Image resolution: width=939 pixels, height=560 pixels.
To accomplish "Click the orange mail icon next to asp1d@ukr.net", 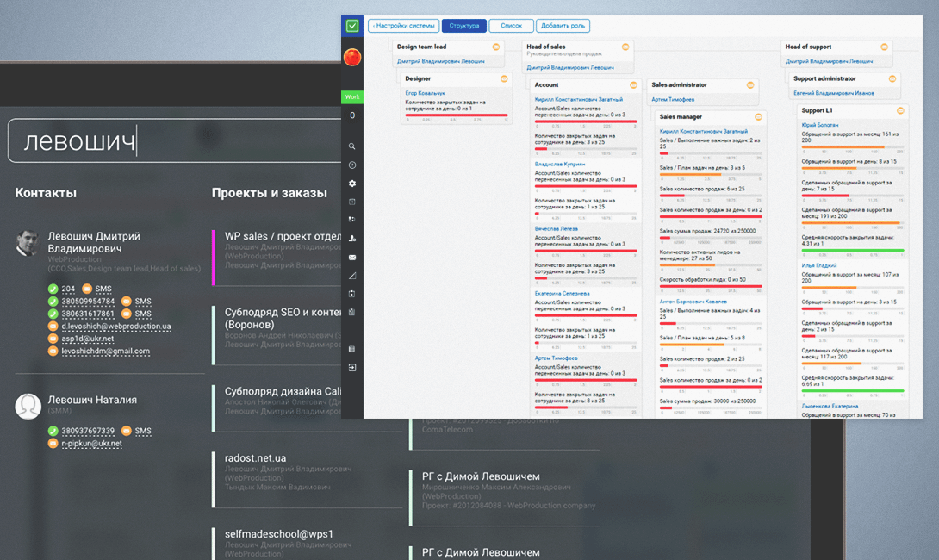I will pos(53,339).
